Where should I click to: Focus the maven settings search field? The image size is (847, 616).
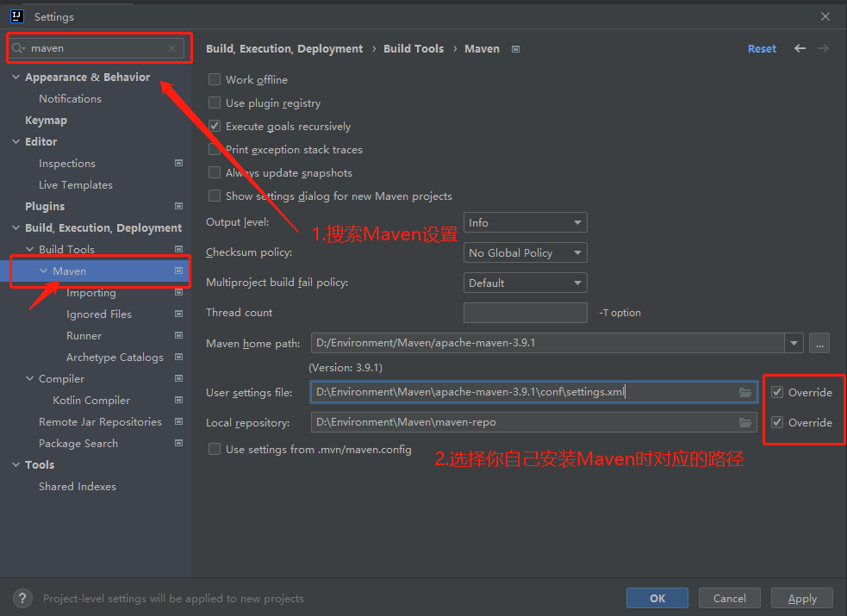(97, 48)
